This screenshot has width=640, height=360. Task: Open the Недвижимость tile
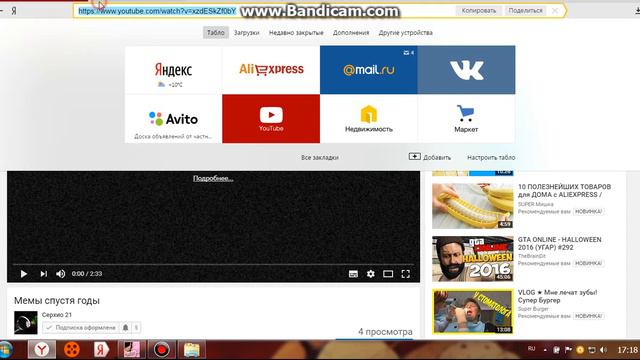(x=369, y=119)
